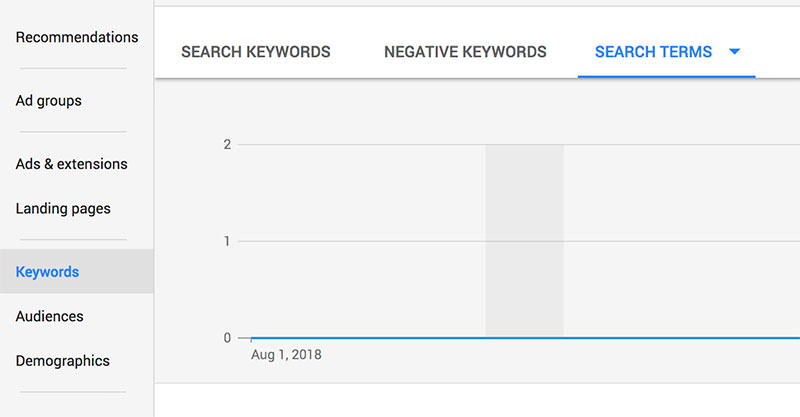Click the y-axis label 0
The image size is (800, 417).
tap(227, 337)
